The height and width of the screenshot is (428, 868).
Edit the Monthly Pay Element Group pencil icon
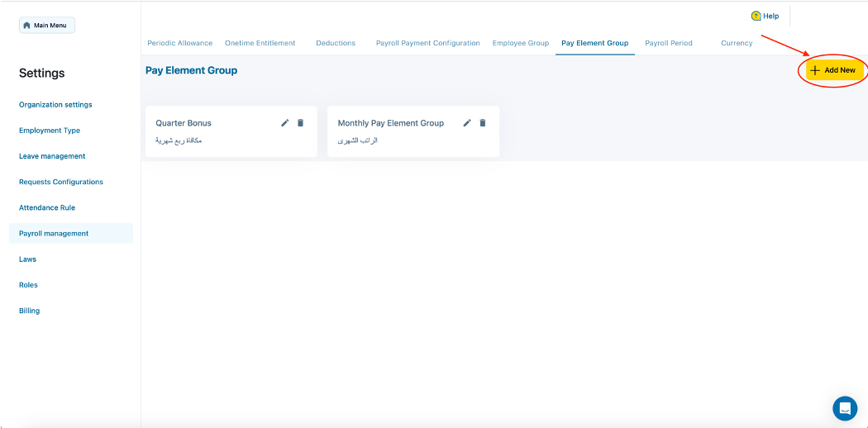467,123
